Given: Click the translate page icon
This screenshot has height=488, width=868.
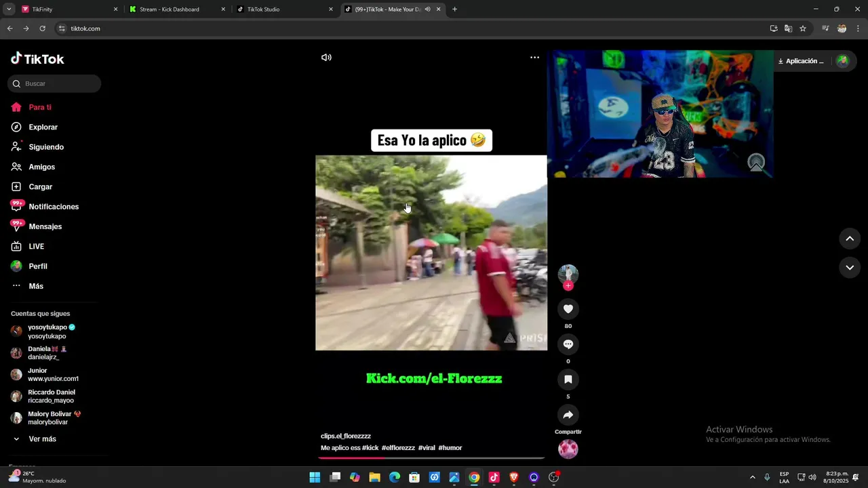Looking at the screenshot, I should point(788,28).
